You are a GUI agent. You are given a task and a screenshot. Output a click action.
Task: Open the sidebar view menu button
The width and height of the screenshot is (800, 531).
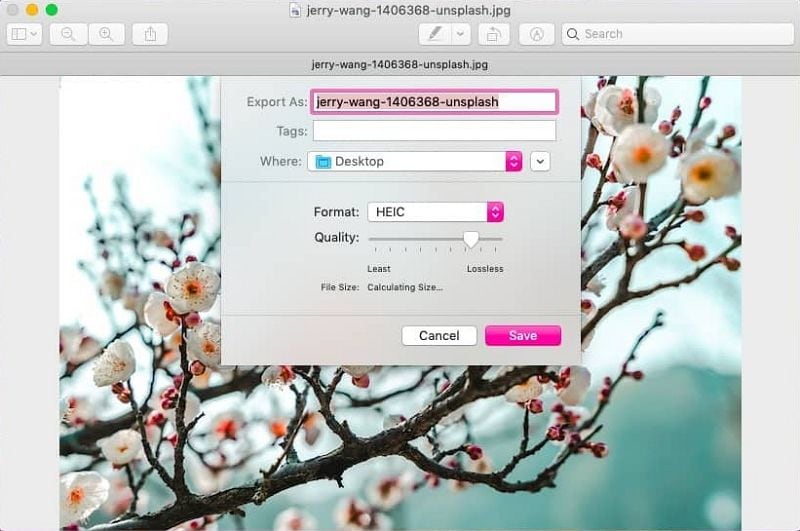pyautogui.click(x=24, y=34)
